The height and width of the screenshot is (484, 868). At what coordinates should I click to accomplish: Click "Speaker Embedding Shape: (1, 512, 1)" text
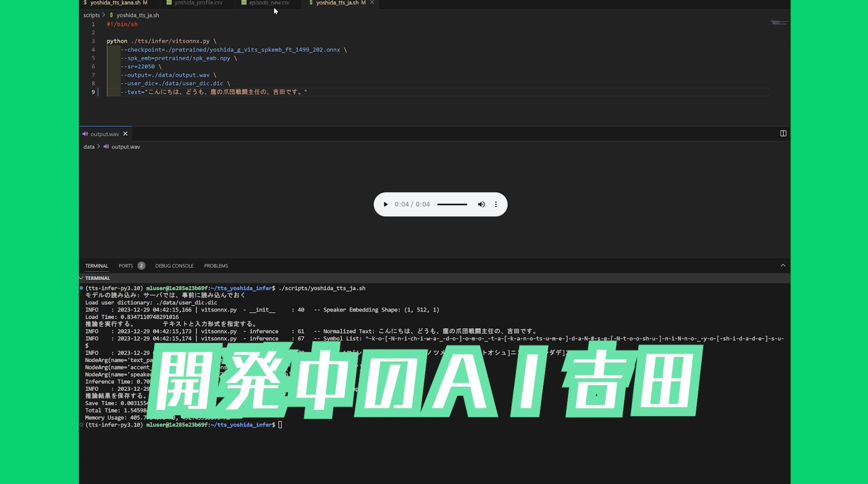tap(381, 310)
